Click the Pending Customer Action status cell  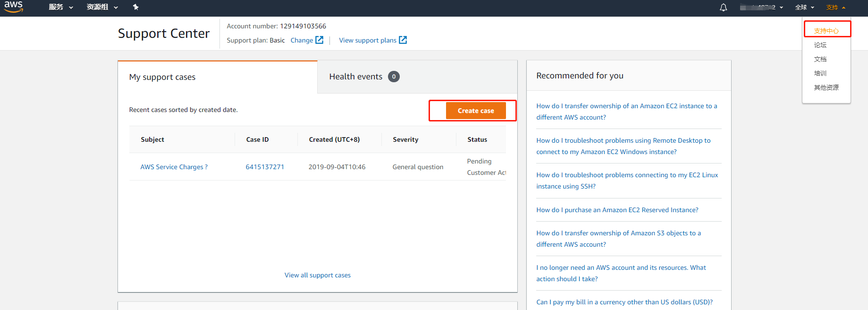(x=486, y=167)
